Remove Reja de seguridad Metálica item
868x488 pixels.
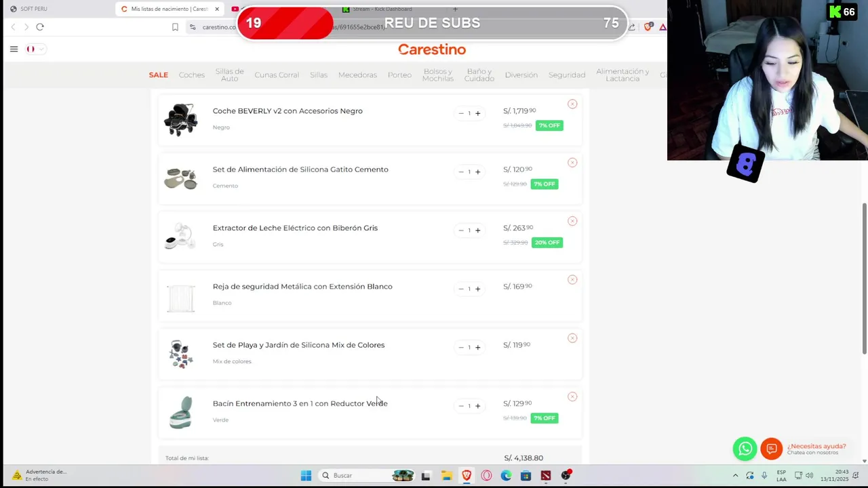[x=572, y=279]
